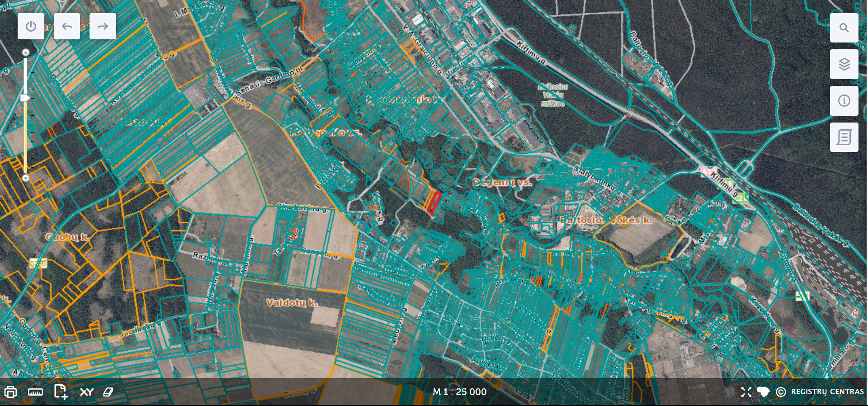Zoom to full Lithuania extent

click(764, 392)
